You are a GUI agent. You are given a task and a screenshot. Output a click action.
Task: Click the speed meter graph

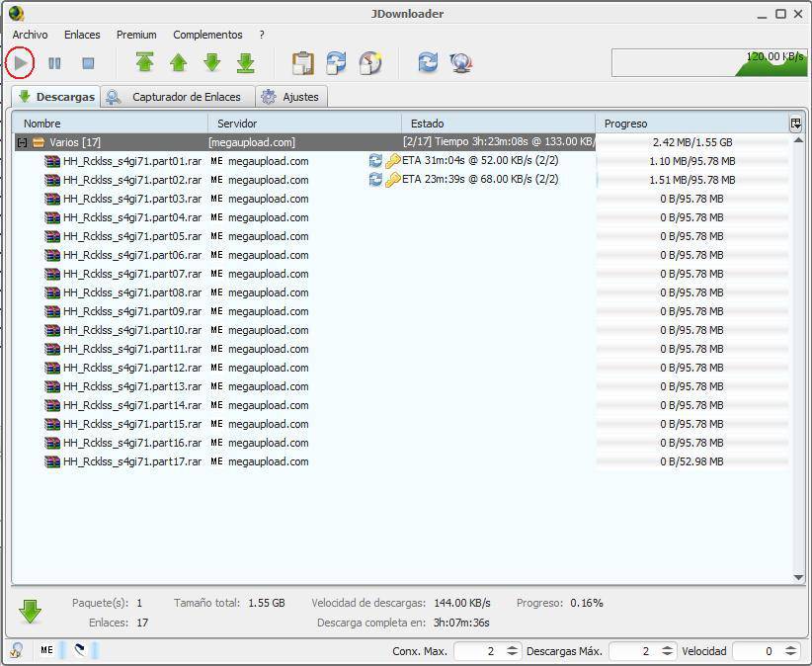[709, 62]
